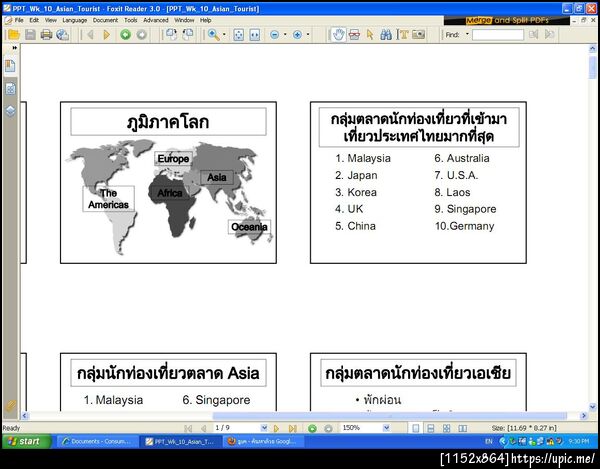Go to previous page in status bar
600x469 pixels.
click(204, 428)
